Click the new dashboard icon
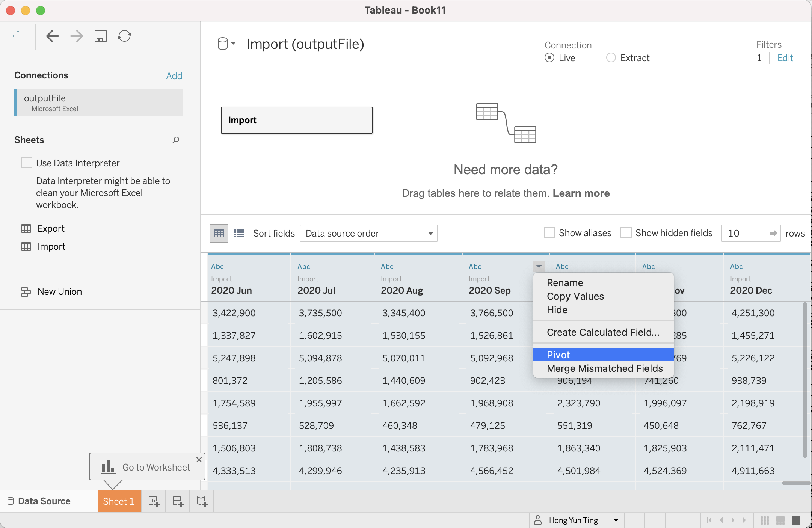This screenshot has height=528, width=812. 178,501
